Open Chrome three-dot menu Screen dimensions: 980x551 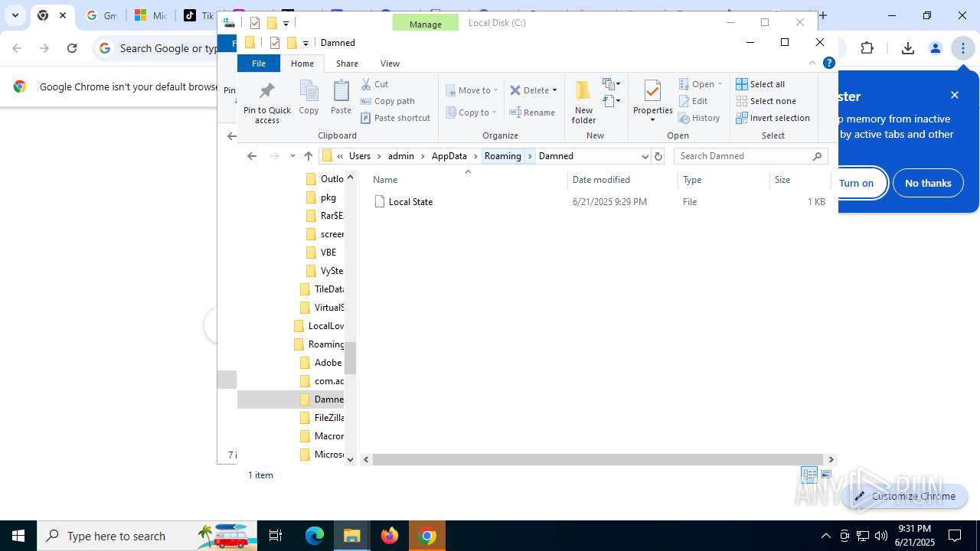click(962, 48)
